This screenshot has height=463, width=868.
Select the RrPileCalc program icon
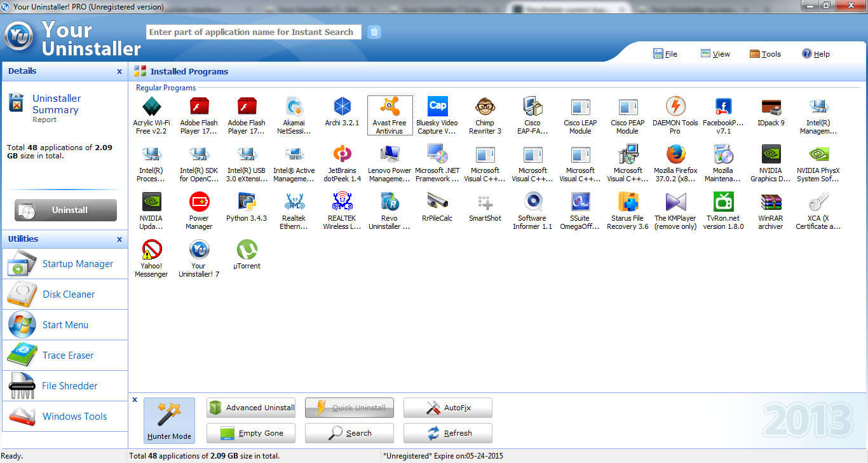437,201
